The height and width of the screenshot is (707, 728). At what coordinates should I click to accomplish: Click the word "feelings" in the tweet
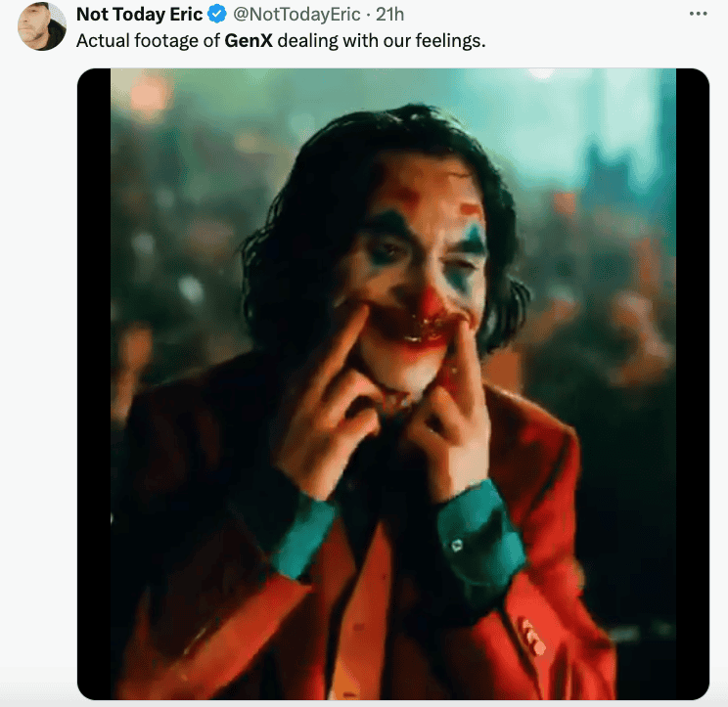click(x=455, y=42)
